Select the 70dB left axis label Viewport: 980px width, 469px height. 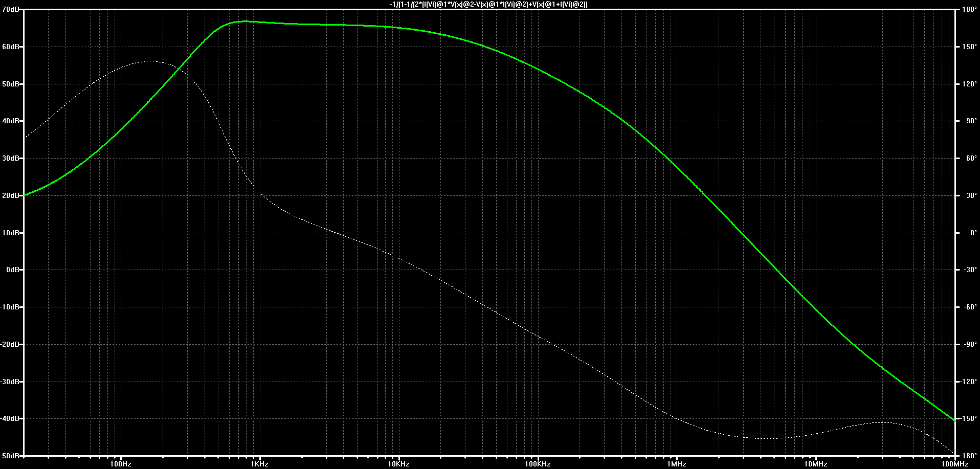click(x=10, y=10)
